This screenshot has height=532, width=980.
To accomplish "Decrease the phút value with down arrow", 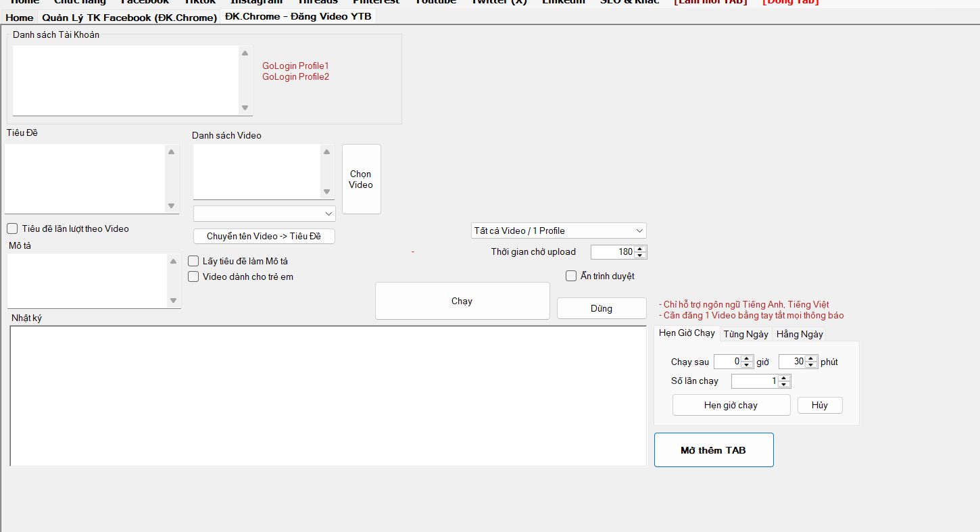I will [812, 365].
